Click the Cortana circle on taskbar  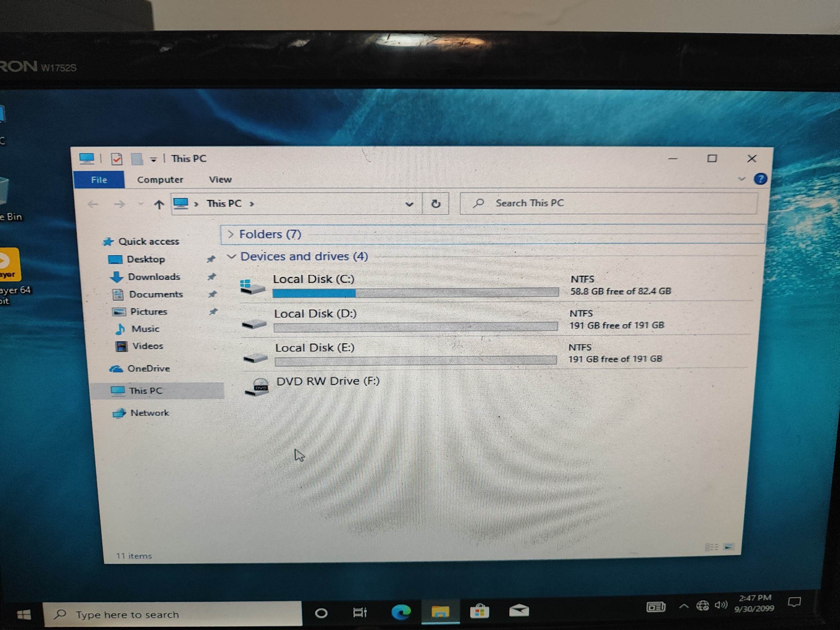tap(321, 613)
